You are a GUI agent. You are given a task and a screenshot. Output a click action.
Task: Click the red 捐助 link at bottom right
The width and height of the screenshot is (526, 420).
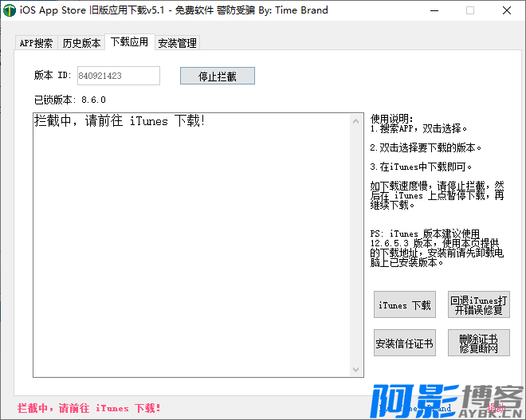tap(497, 408)
